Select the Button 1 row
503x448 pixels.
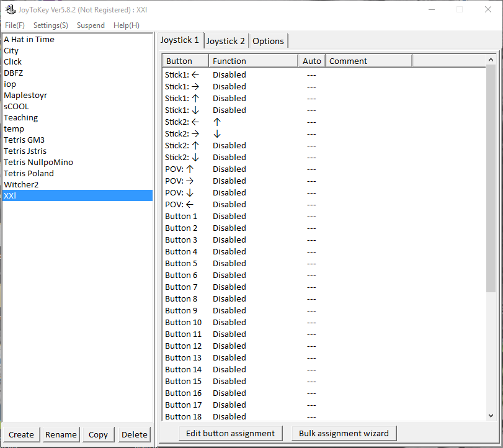[324, 217]
